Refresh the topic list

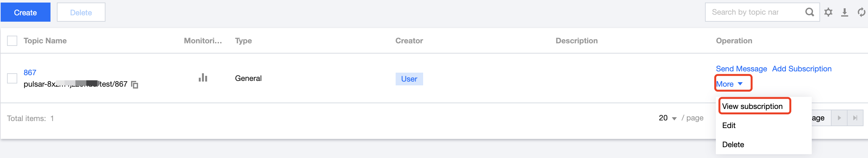tap(861, 12)
